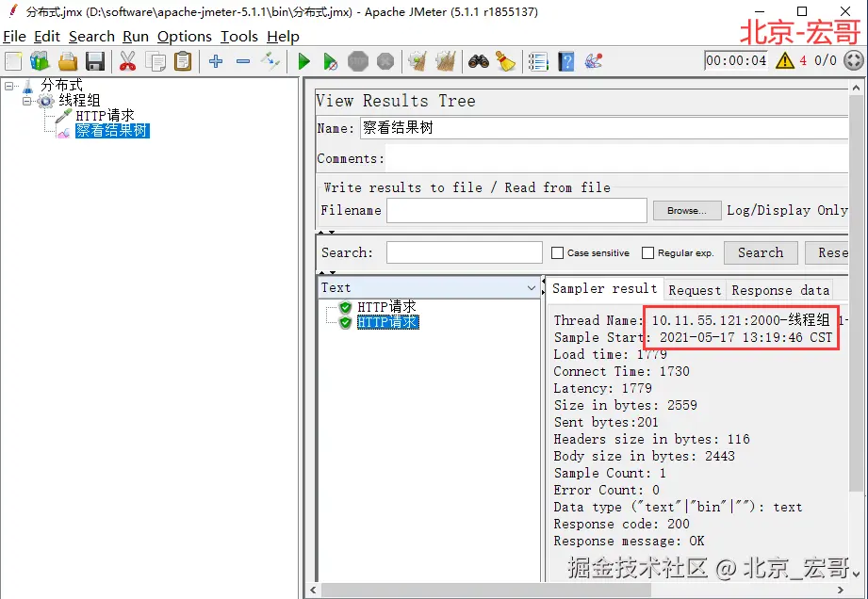Select the first HTTP请求 result entry
Viewport: 868px width, 599px height.
(386, 307)
